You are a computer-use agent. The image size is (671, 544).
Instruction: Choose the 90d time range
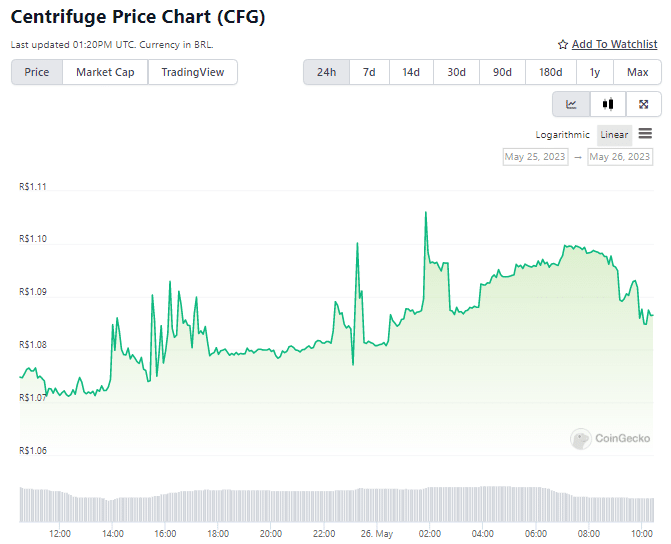pos(502,72)
